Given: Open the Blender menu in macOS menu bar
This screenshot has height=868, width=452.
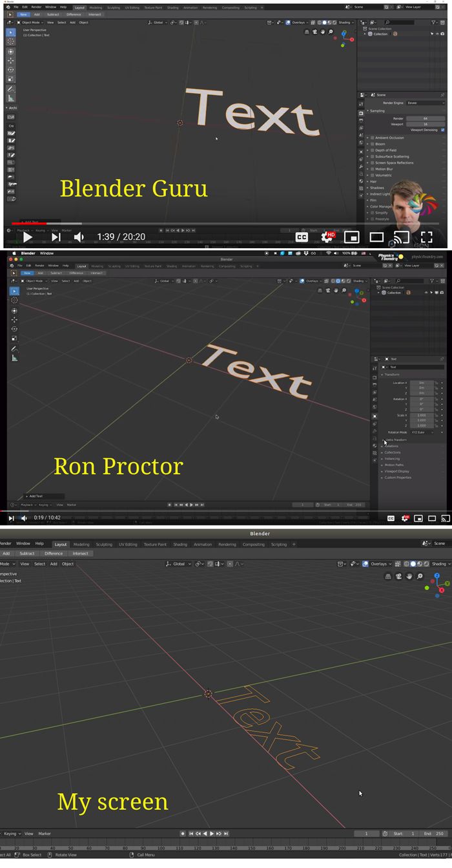Looking at the screenshot, I should [x=28, y=253].
